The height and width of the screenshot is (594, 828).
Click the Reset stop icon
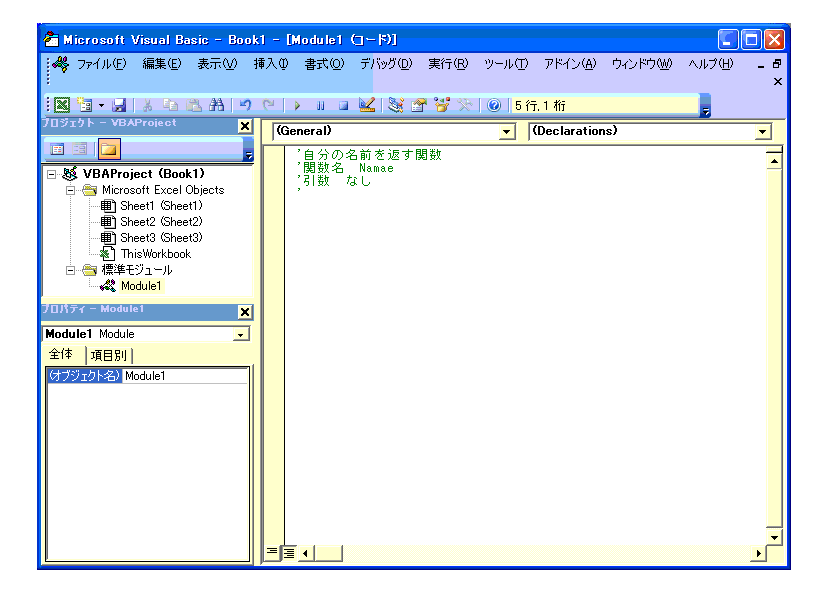point(343,106)
